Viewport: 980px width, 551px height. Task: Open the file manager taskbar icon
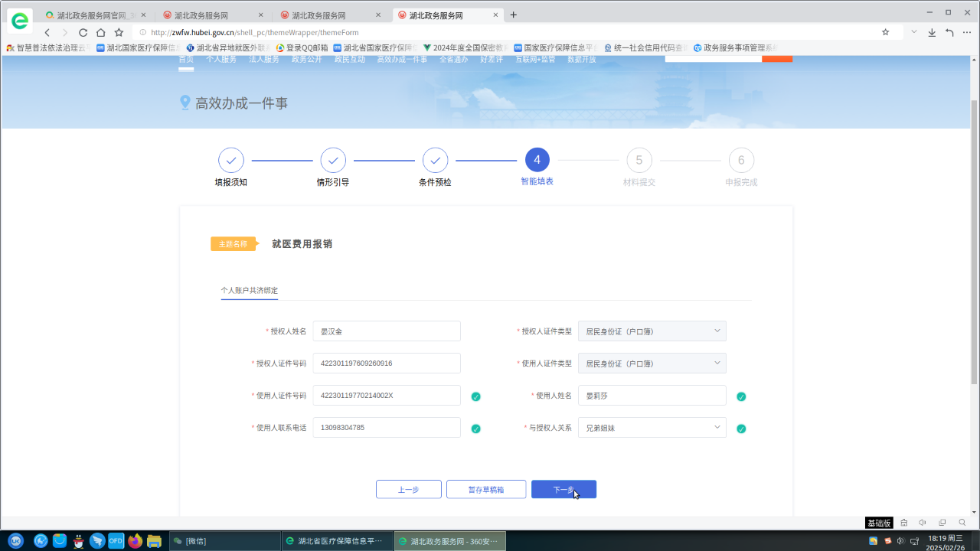point(155,541)
